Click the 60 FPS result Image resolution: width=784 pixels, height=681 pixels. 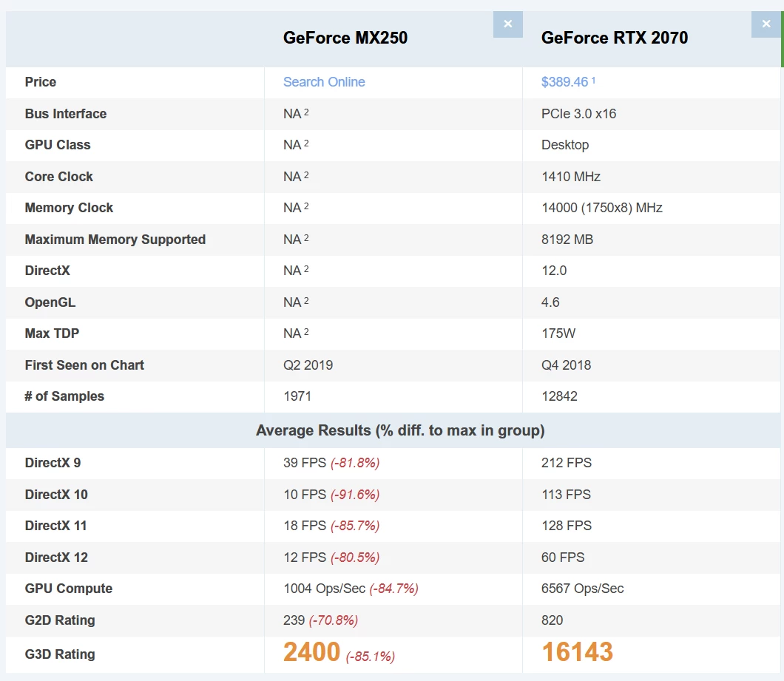[563, 558]
